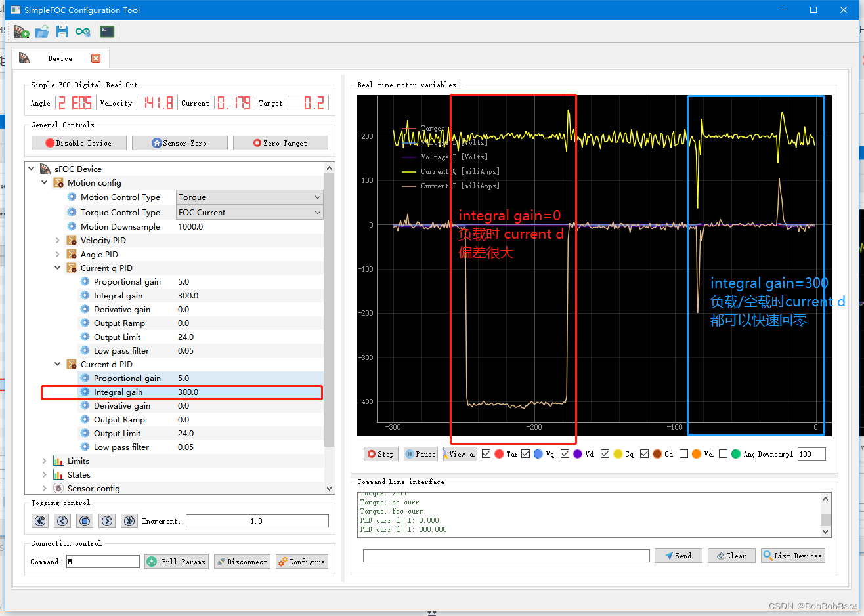Clear the command line output
Screen dimensions: 864x616
click(731, 556)
